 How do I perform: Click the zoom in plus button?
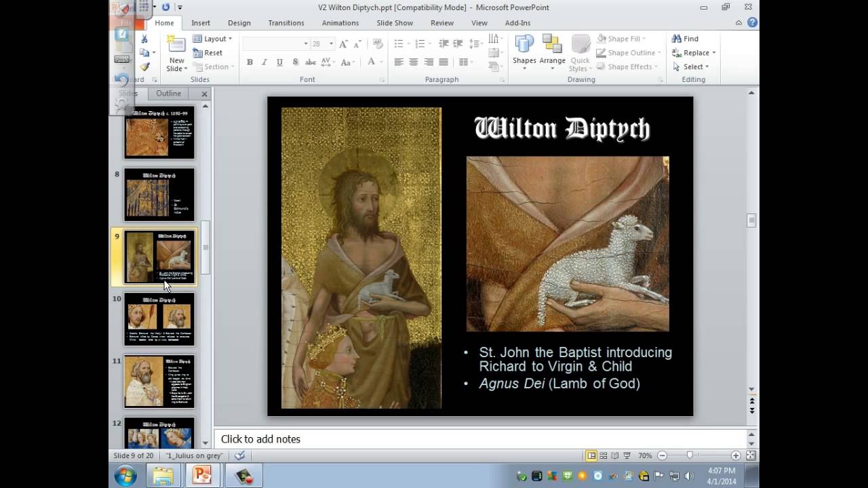[x=736, y=456]
